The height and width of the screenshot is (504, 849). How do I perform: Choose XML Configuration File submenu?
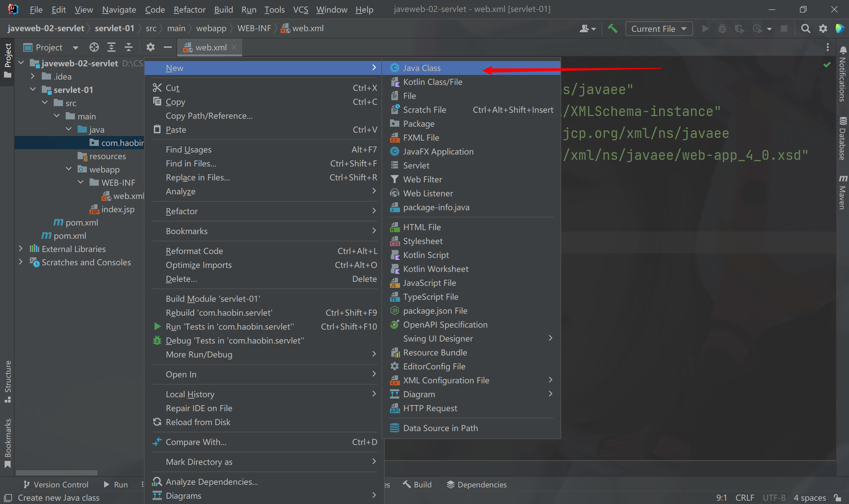click(471, 380)
